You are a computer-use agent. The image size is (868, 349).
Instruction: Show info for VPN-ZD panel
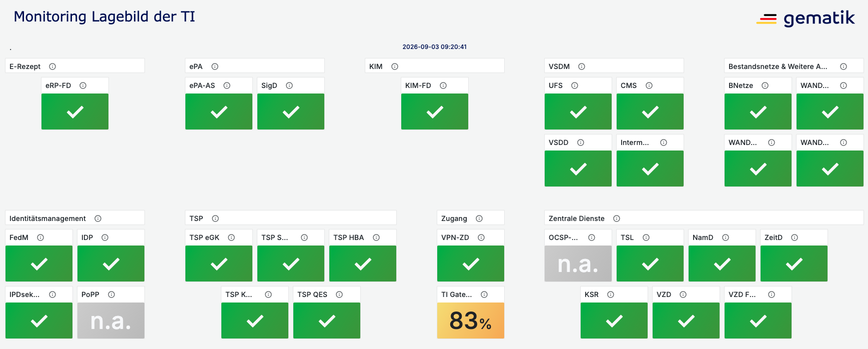click(x=481, y=237)
